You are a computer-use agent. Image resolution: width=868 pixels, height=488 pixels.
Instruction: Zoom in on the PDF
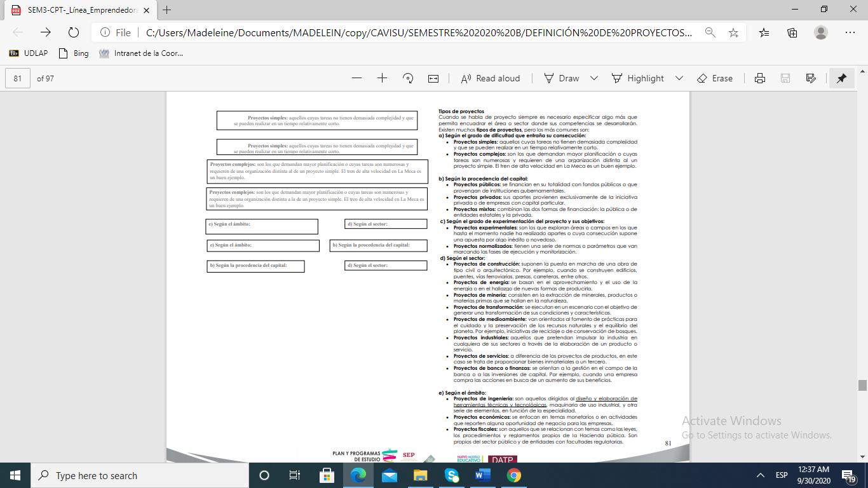[x=382, y=78]
